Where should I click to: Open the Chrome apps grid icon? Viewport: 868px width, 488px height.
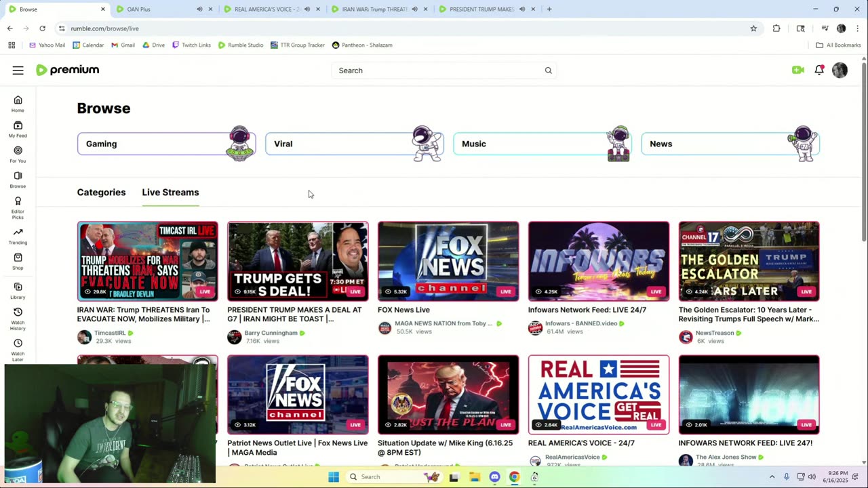click(x=12, y=45)
